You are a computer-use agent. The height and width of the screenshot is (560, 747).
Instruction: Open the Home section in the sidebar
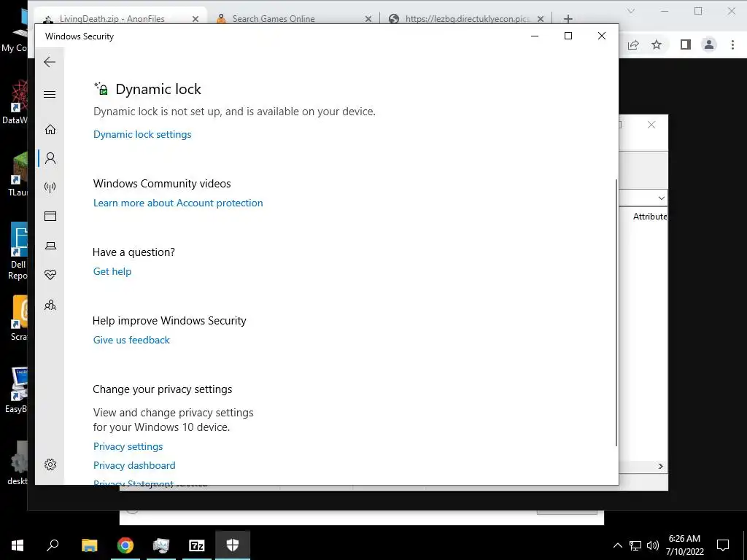click(50, 130)
